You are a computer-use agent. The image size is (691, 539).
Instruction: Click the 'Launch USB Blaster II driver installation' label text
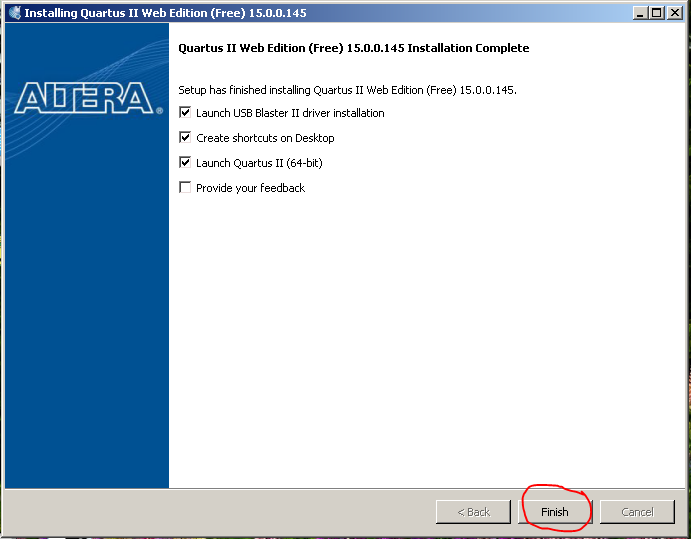pos(290,113)
